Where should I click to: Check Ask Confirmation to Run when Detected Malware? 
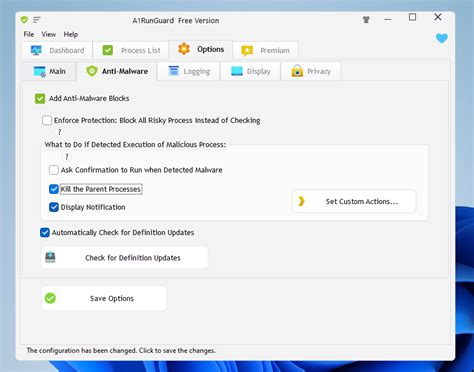pos(54,170)
